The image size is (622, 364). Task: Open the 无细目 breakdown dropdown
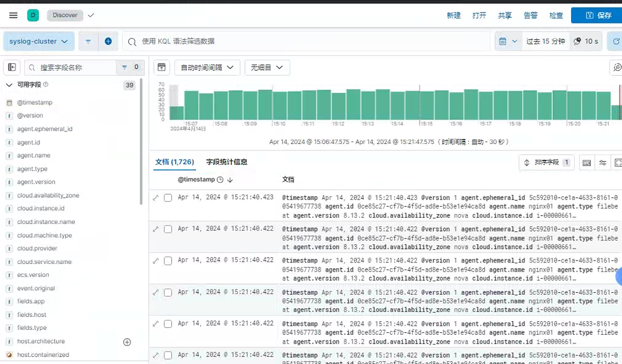tap(267, 68)
